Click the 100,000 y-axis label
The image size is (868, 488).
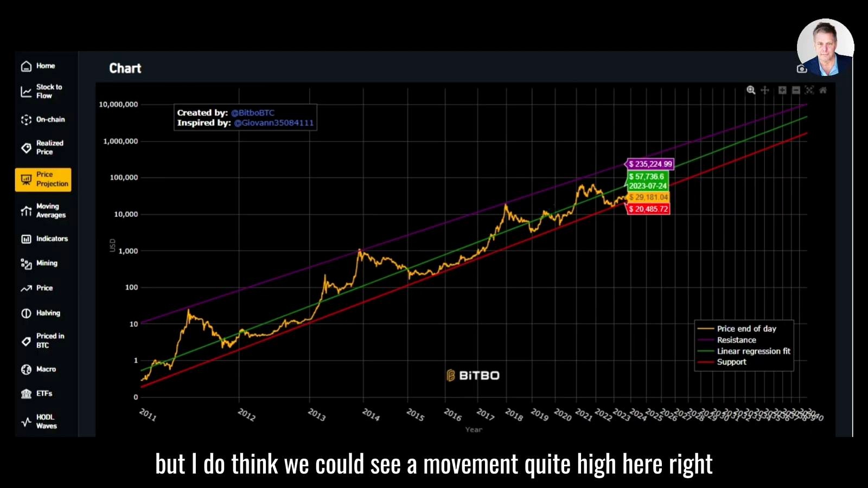click(124, 178)
